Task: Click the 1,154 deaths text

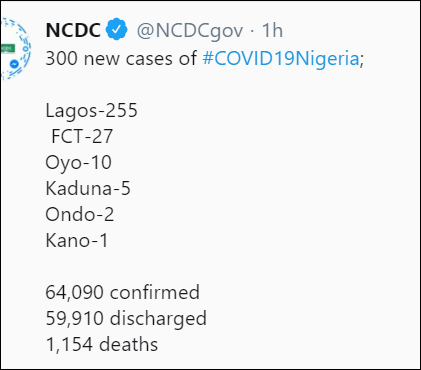Action: [x=102, y=344]
